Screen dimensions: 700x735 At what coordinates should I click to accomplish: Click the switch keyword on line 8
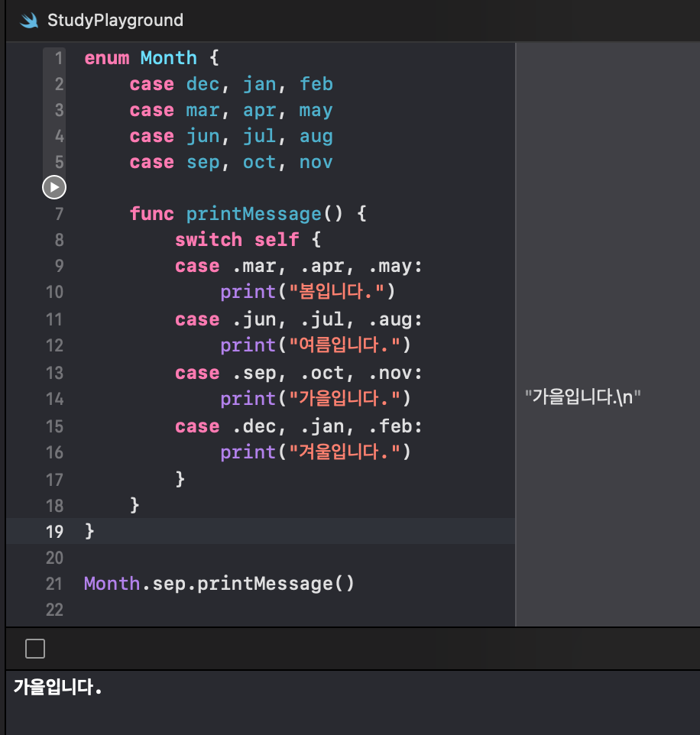pos(209,240)
